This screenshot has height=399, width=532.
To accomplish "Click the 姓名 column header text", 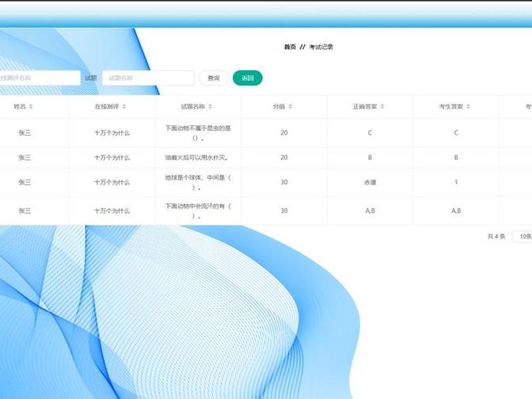I will [x=20, y=106].
